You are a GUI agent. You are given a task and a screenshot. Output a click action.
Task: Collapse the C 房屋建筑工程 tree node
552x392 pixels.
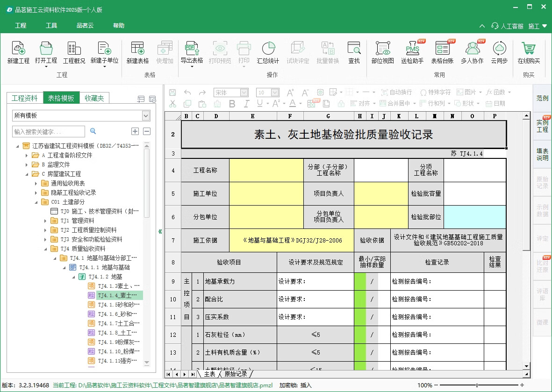(27, 174)
